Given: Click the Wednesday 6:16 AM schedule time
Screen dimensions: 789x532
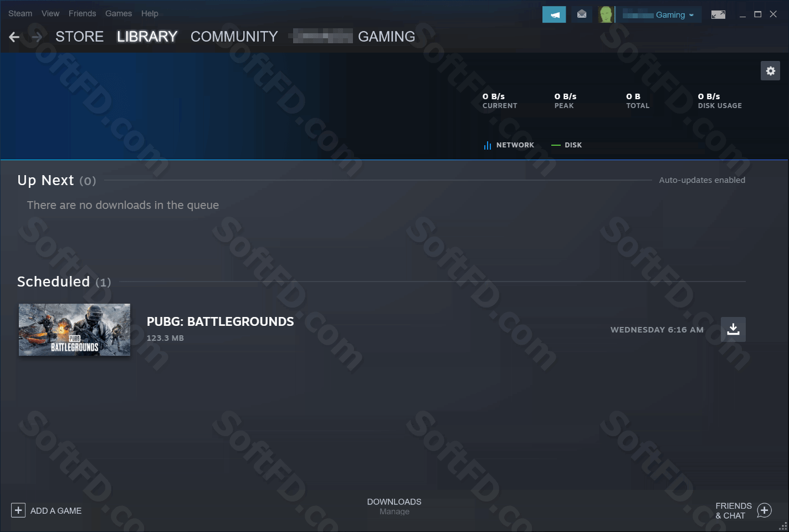Looking at the screenshot, I should (x=657, y=330).
